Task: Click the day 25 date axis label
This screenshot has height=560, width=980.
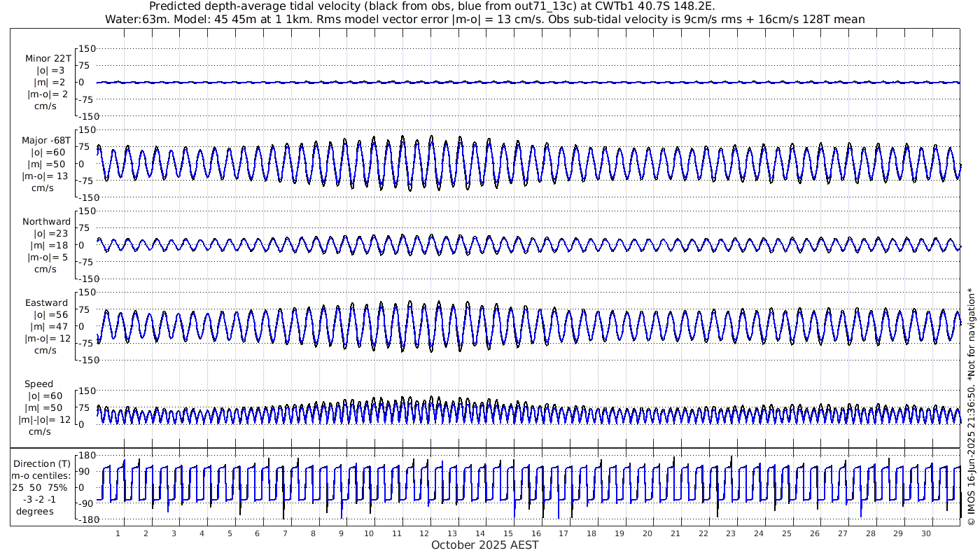Action: (787, 533)
